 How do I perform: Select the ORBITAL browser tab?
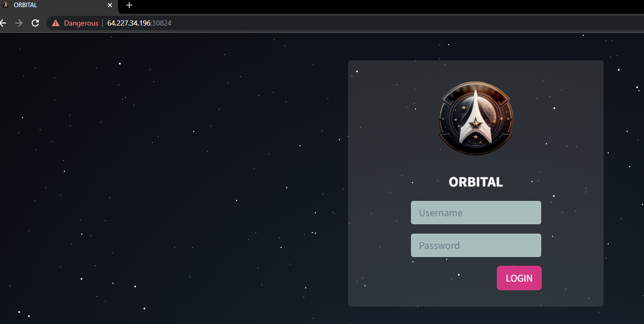(x=51, y=5)
